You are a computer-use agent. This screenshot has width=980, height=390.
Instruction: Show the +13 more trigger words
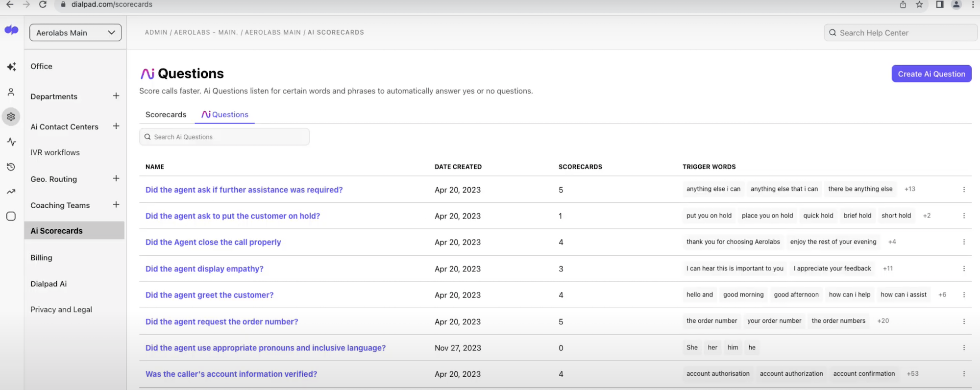coord(909,189)
